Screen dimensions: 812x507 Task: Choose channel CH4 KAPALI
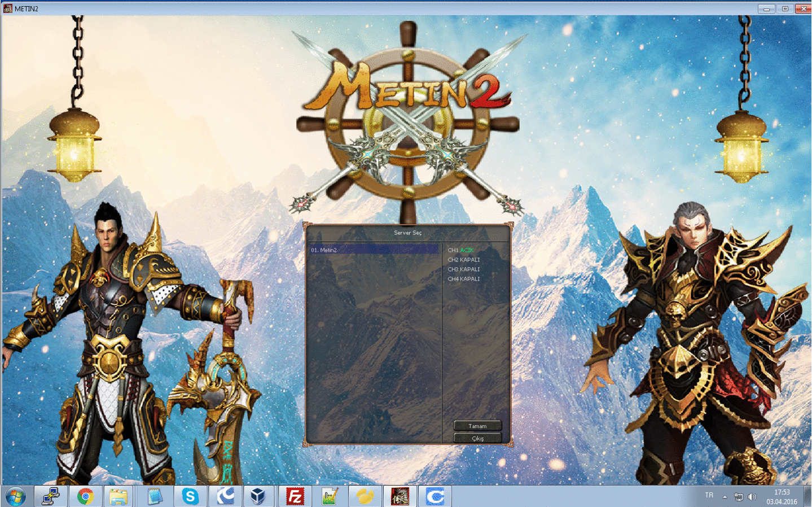click(x=463, y=279)
